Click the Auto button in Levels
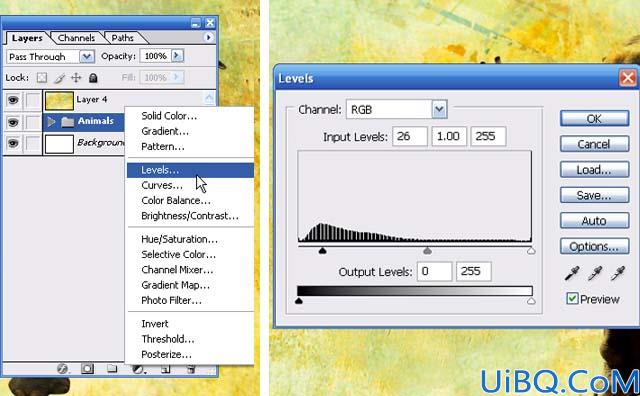 click(x=594, y=221)
